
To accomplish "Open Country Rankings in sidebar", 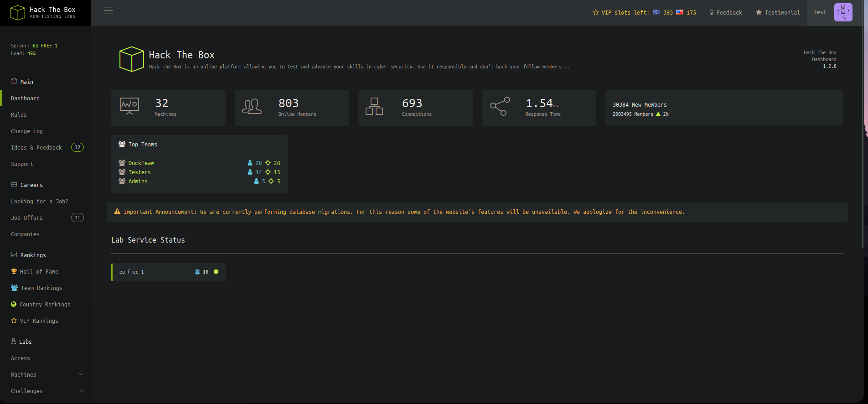I will (x=45, y=304).
